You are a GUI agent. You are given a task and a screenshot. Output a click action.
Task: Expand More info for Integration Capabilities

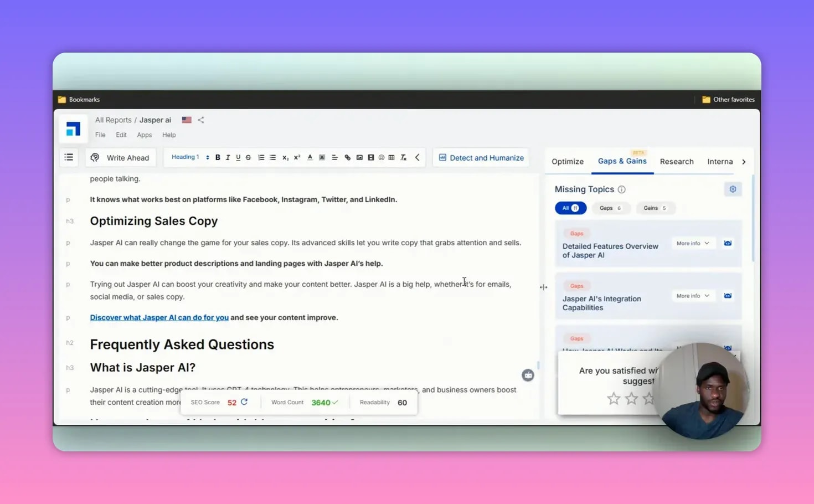click(693, 296)
